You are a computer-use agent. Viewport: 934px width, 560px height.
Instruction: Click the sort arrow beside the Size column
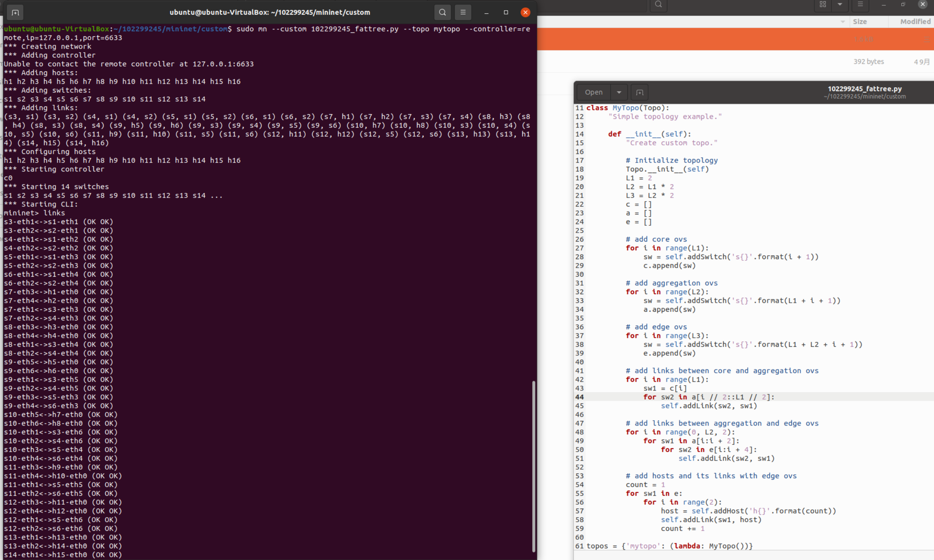pyautogui.click(x=842, y=22)
